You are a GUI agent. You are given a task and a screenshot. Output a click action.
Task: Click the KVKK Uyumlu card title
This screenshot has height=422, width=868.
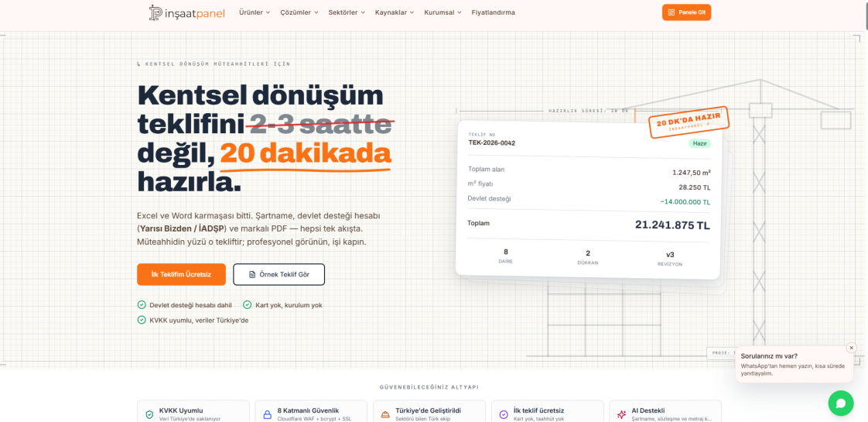click(181, 410)
